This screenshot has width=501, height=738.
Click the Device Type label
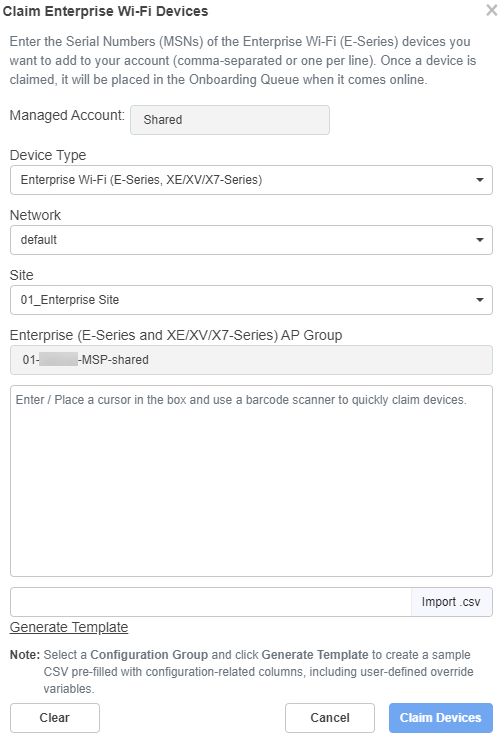pos(48,155)
